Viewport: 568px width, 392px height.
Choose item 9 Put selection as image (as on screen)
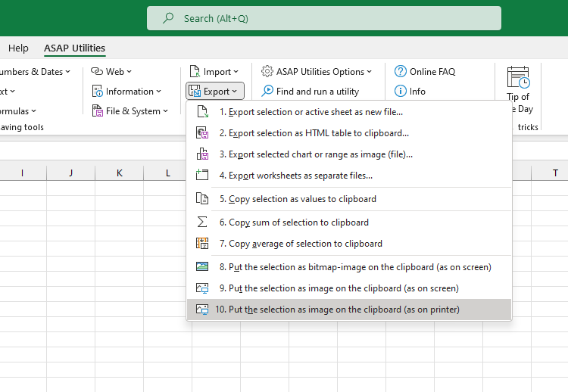click(x=349, y=288)
